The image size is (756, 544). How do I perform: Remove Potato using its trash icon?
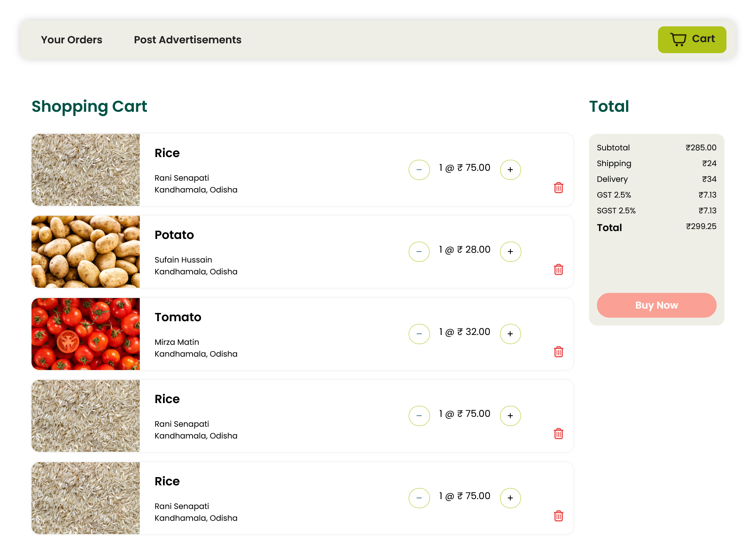click(x=558, y=270)
